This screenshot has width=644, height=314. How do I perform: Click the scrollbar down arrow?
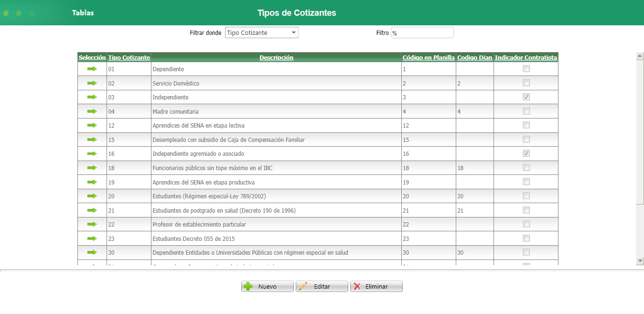(x=640, y=260)
